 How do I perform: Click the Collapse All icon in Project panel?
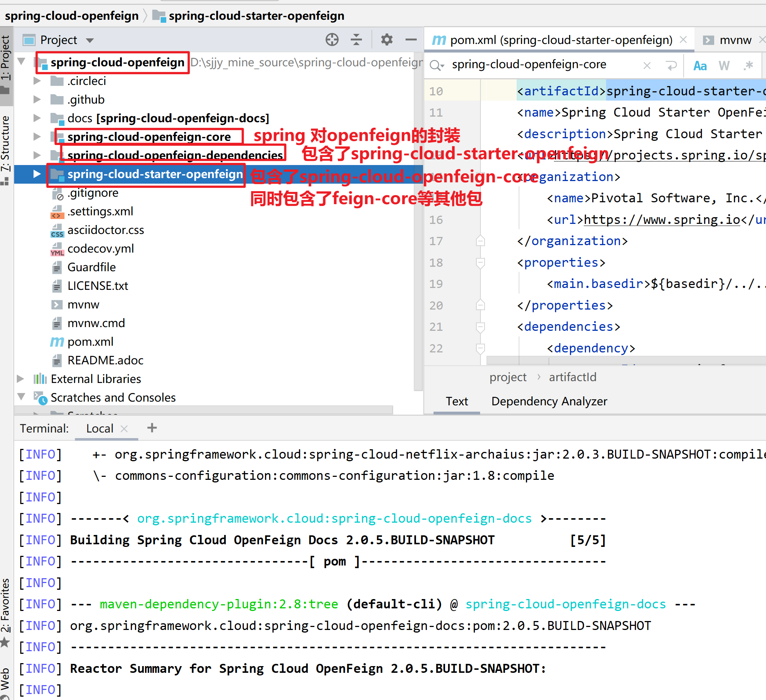coord(356,39)
